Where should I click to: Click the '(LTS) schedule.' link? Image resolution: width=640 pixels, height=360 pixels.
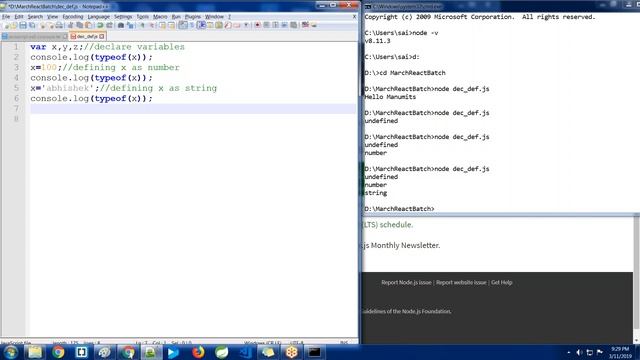[388, 224]
